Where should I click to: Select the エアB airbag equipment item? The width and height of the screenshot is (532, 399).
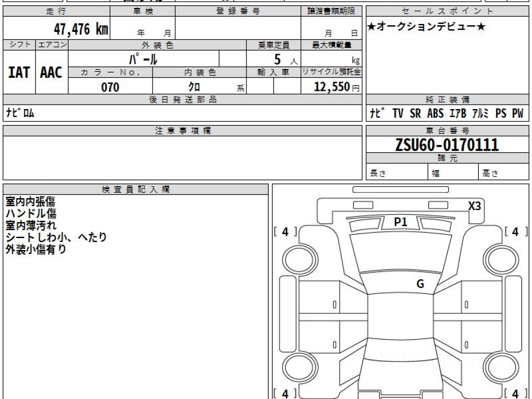click(x=458, y=113)
